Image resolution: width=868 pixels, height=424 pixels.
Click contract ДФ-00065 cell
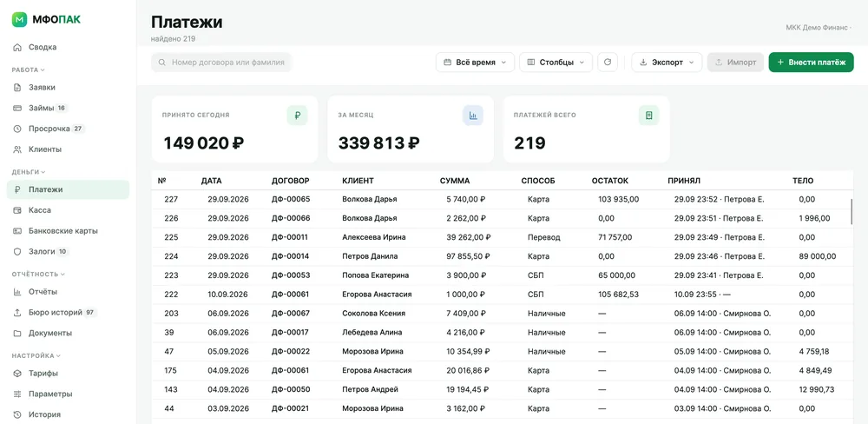point(291,199)
